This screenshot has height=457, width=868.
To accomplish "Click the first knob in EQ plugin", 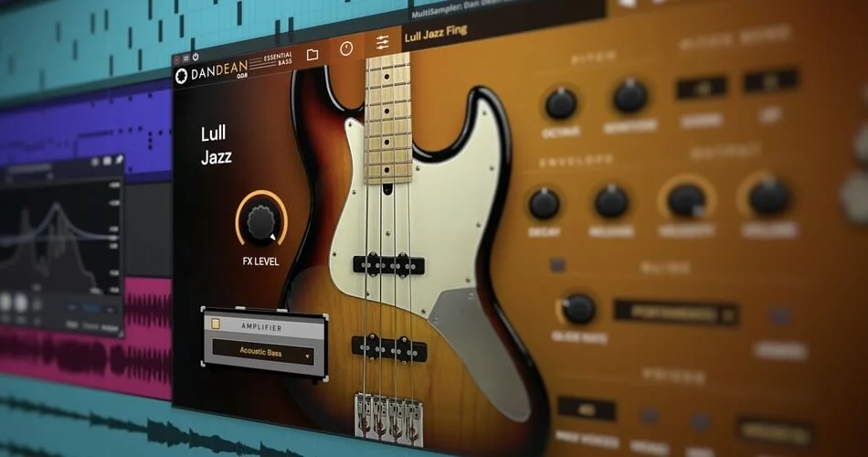I will click(x=5, y=303).
